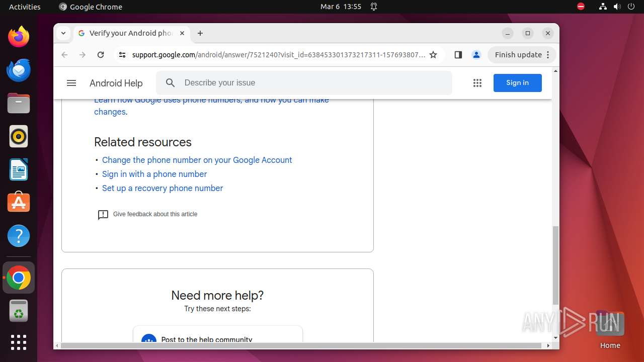Open Change the phone number on your Google Account
644x362 pixels.
tap(197, 160)
